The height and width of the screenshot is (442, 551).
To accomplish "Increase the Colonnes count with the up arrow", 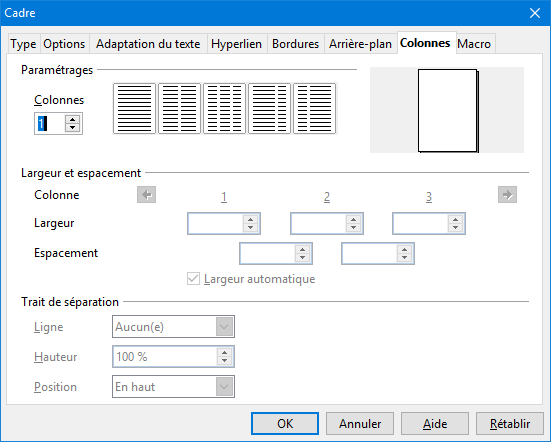I will [72, 119].
